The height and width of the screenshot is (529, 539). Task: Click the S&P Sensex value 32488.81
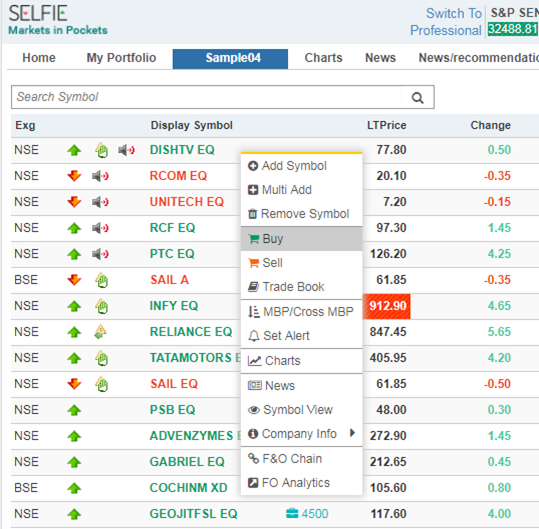pos(513,29)
